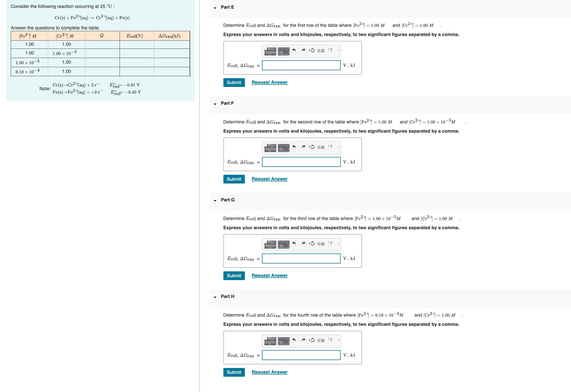The image size is (571, 392).
Task: Collapse the Part F section
Action: [x=215, y=104]
